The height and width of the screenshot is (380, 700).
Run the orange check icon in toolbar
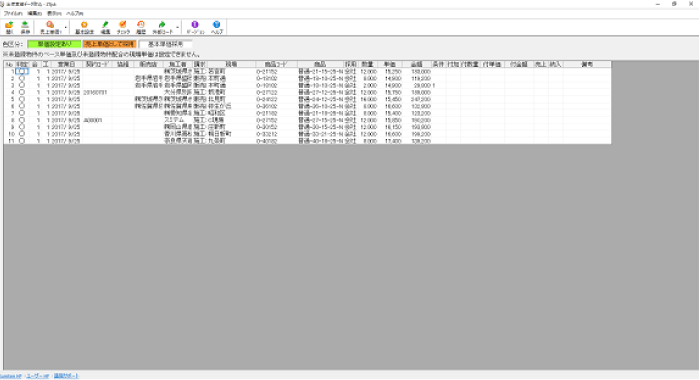coord(123,27)
